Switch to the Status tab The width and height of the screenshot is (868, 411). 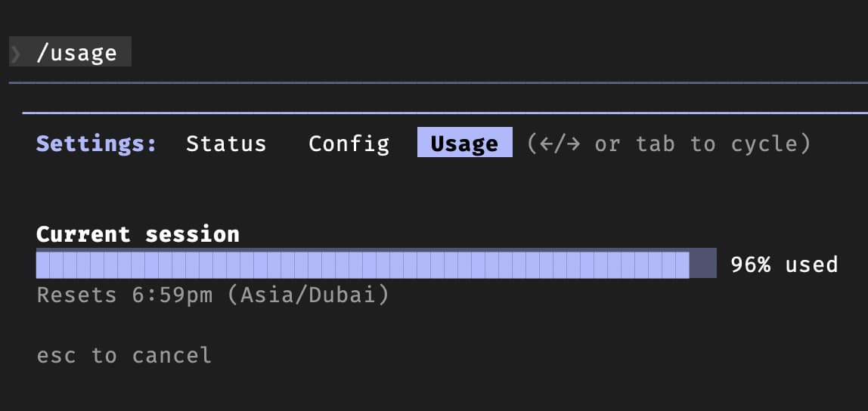[226, 144]
